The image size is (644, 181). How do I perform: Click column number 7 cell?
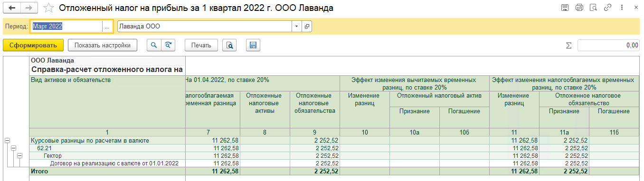[x=213, y=132]
